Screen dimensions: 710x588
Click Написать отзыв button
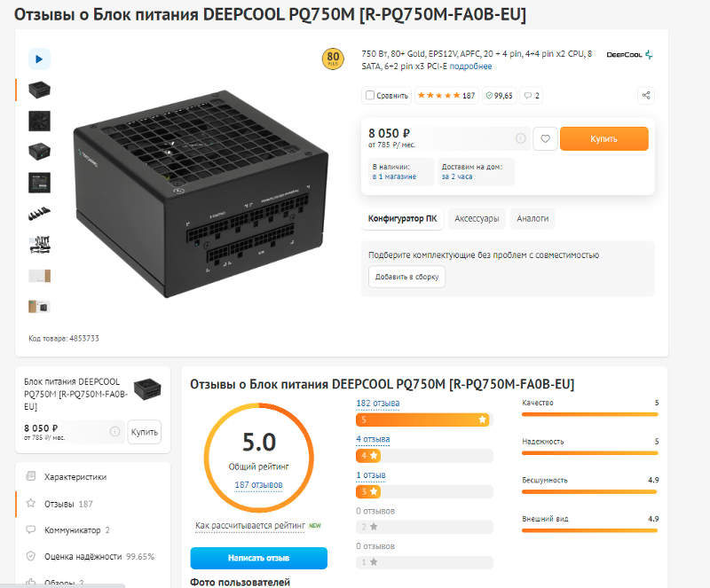point(258,558)
